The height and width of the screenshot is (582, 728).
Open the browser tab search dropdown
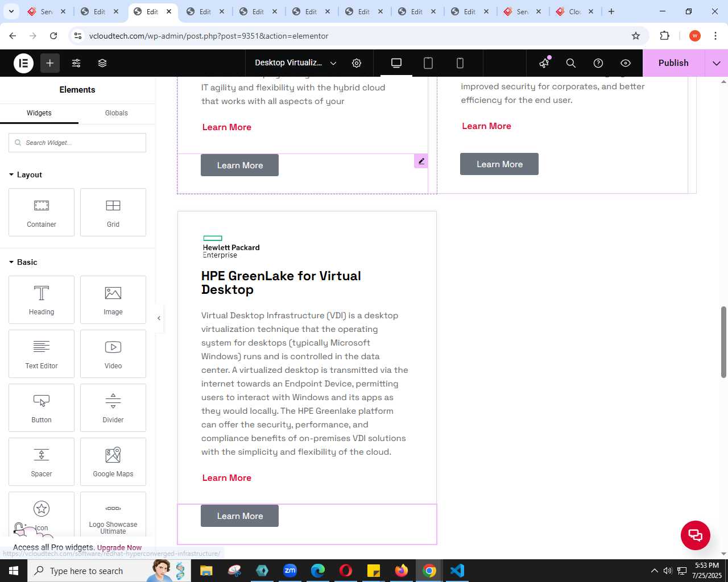tap(11, 11)
